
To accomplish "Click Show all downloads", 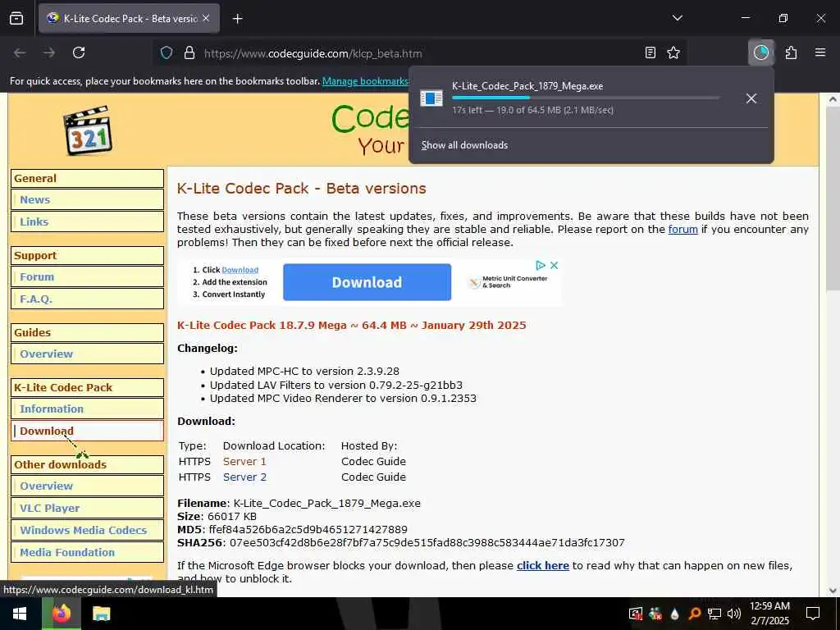I will coord(464,145).
